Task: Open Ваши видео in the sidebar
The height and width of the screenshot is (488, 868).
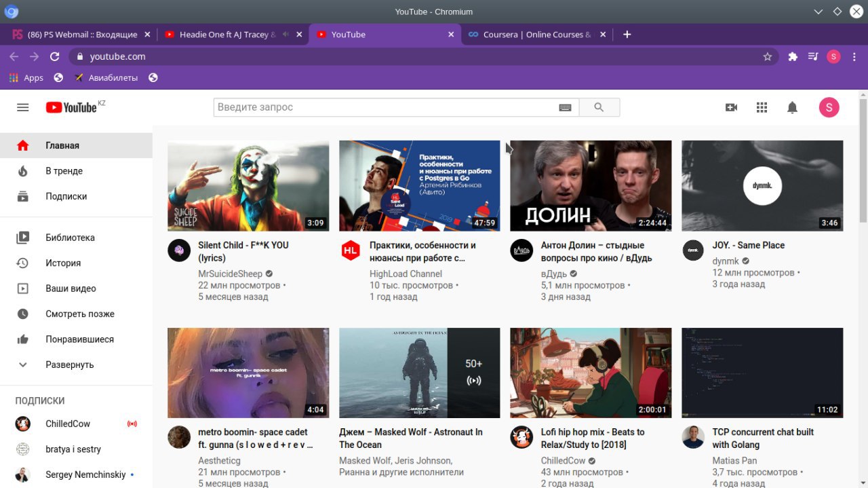Action: click(x=76, y=288)
